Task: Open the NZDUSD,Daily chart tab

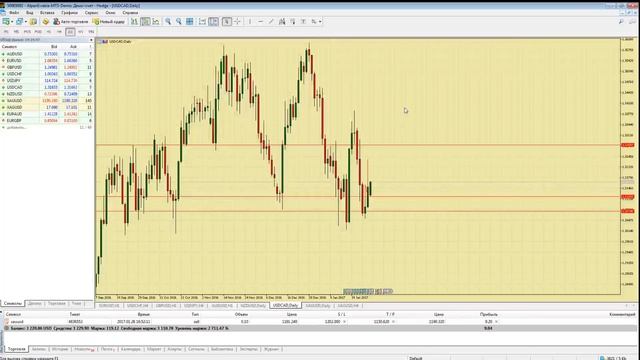Action: click(x=253, y=305)
